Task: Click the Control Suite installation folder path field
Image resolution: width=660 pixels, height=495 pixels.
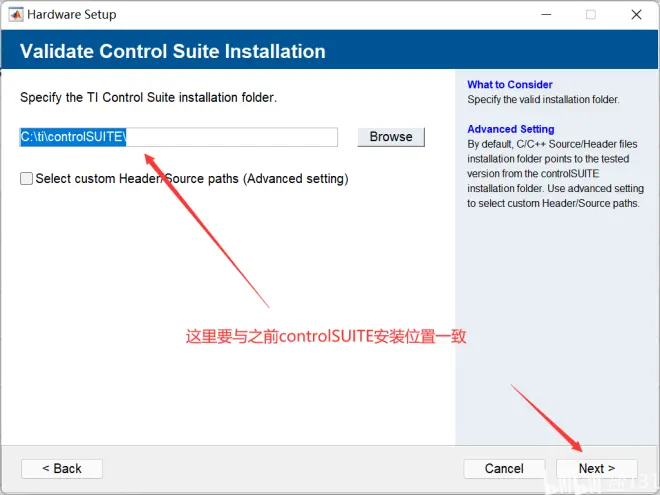Action: [x=178, y=137]
